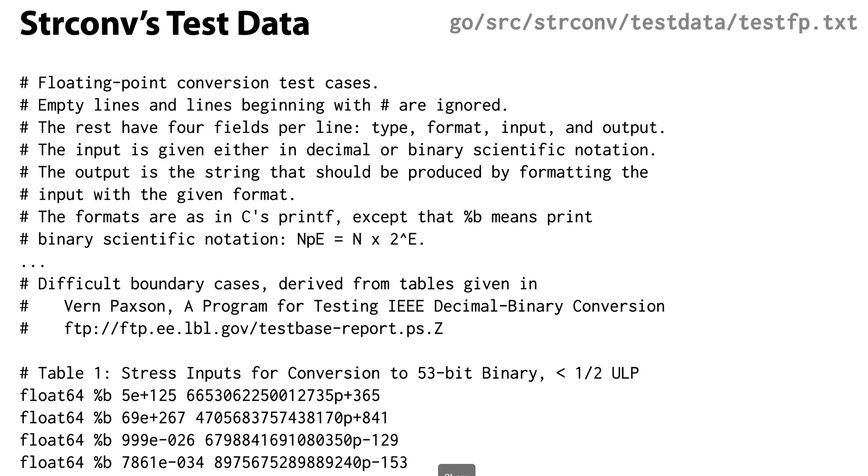
Task: Click the ftp://ftp.ee.lbl.gov/testbase-report.ps.Z URL
Action: point(253,329)
